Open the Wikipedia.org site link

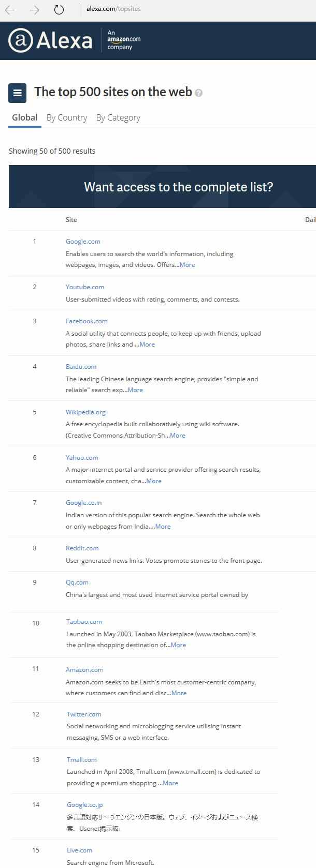85,412
